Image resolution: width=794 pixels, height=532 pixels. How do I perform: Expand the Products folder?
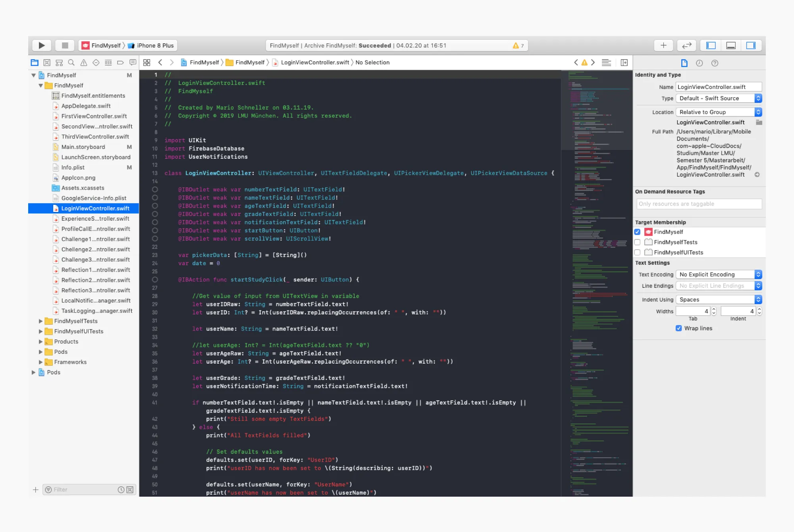[40, 341]
